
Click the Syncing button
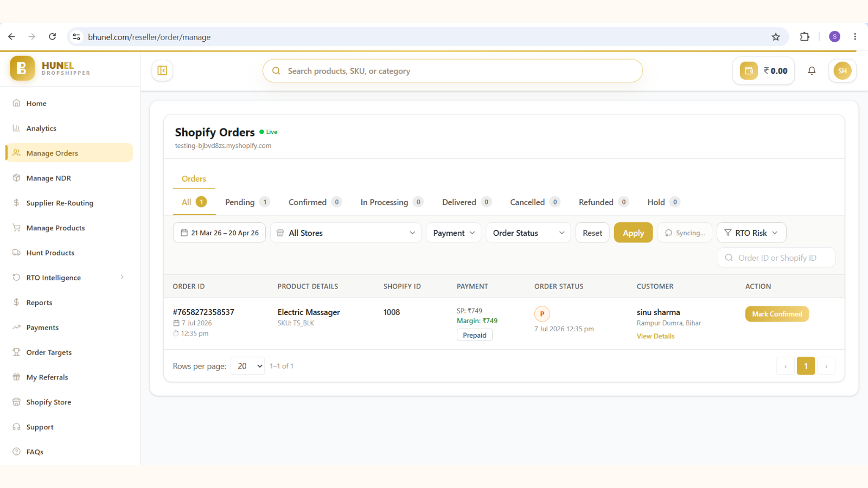(x=685, y=233)
